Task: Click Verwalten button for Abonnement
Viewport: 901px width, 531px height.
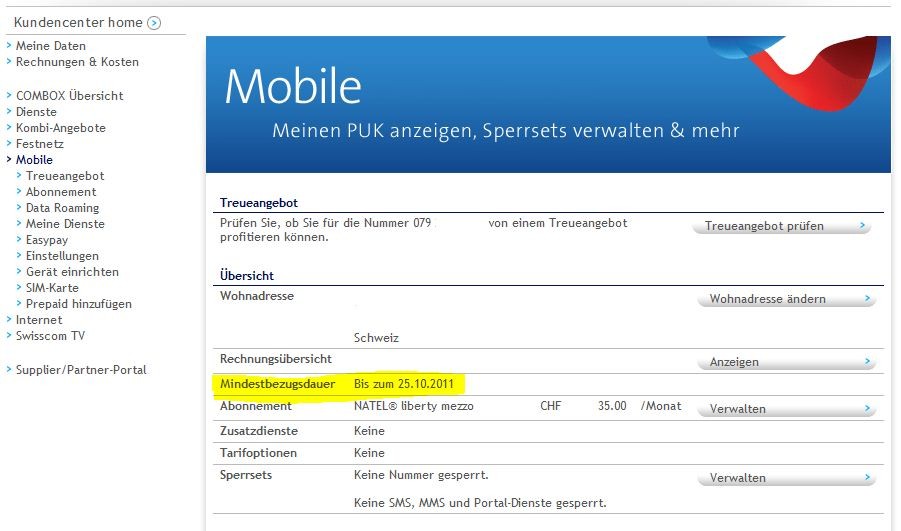Action: (x=785, y=409)
